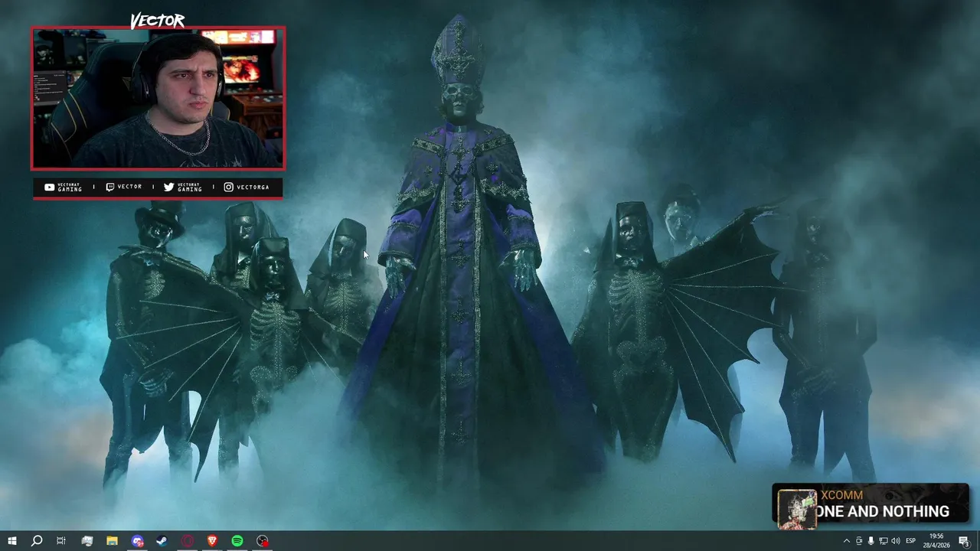
Task: Click the XCOMM artist name
Action: point(841,495)
